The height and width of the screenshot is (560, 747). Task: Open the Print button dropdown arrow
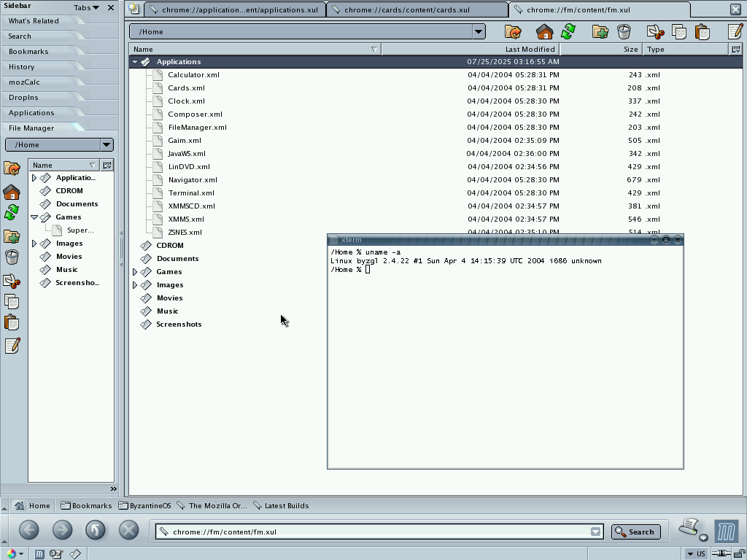(x=704, y=538)
